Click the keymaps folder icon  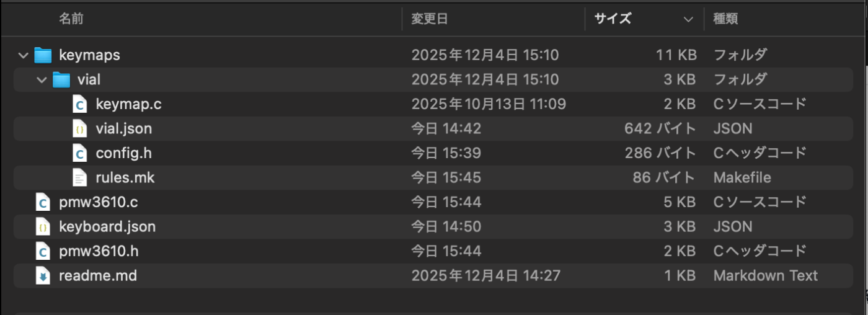point(42,55)
